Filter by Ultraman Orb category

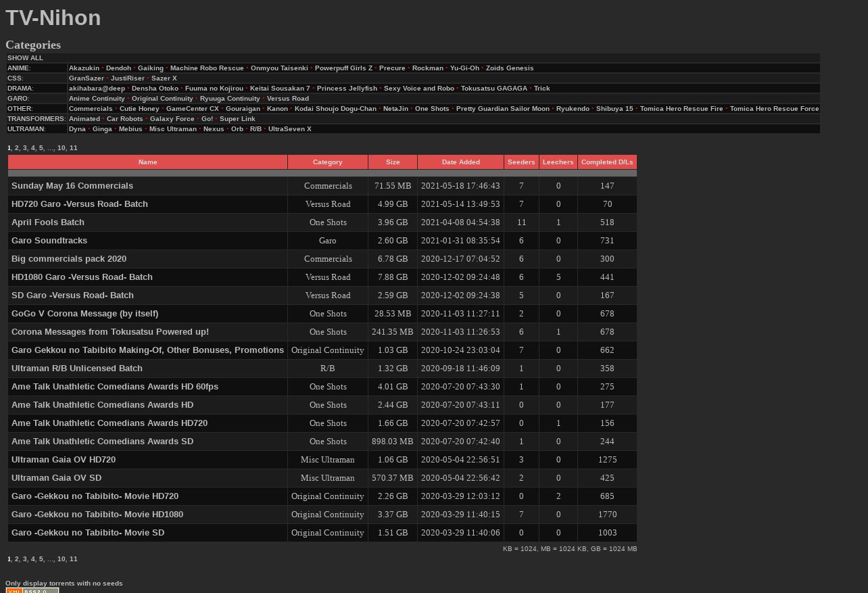tap(237, 129)
